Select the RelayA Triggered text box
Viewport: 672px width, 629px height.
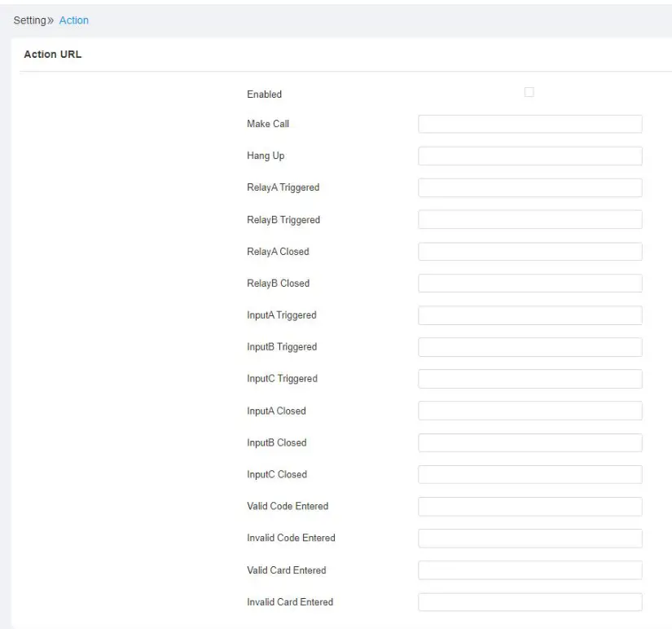(x=529, y=187)
